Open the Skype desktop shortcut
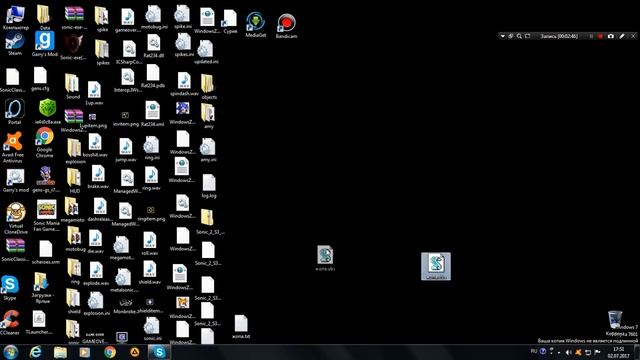This screenshot has width=640, height=360. [10, 288]
